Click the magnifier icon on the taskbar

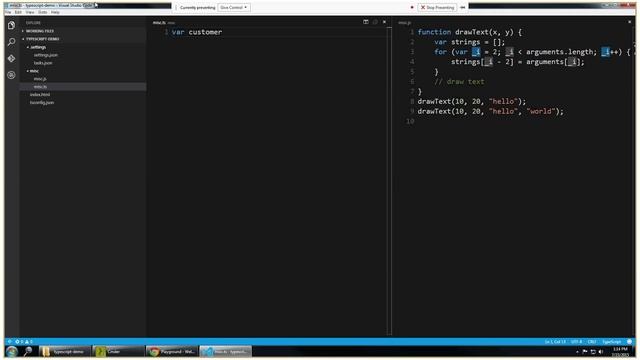pyautogui.click(x=28, y=351)
